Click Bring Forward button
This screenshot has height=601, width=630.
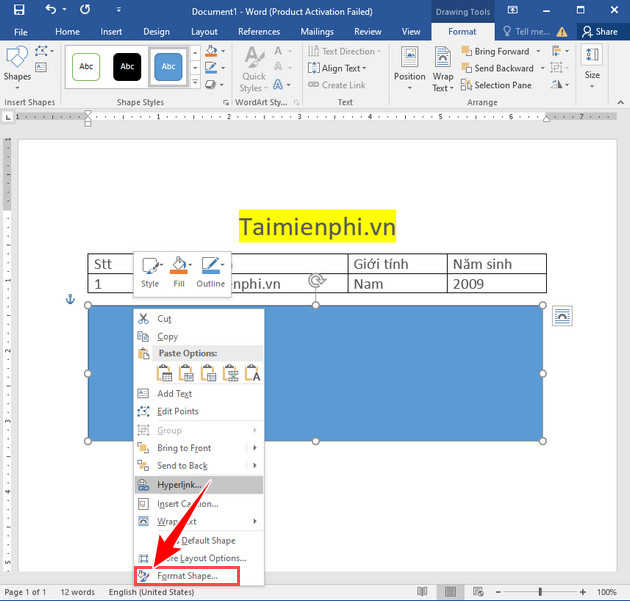click(x=496, y=51)
